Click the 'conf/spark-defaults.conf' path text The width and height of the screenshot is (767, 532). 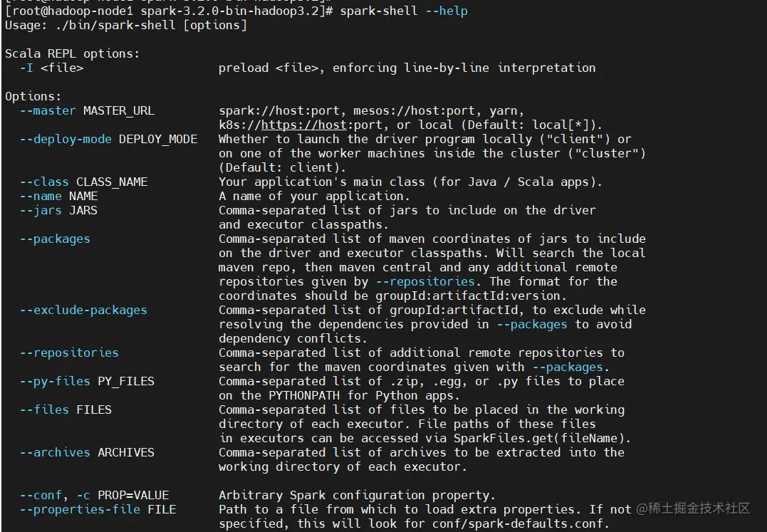(x=518, y=523)
